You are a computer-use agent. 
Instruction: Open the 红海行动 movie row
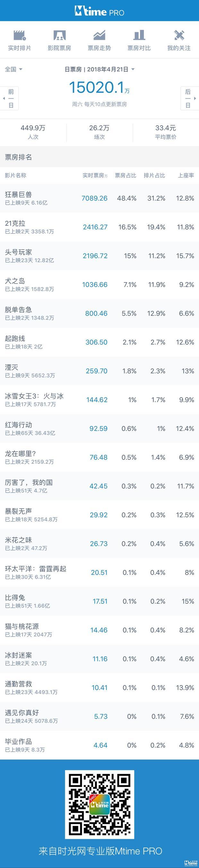(x=99, y=429)
